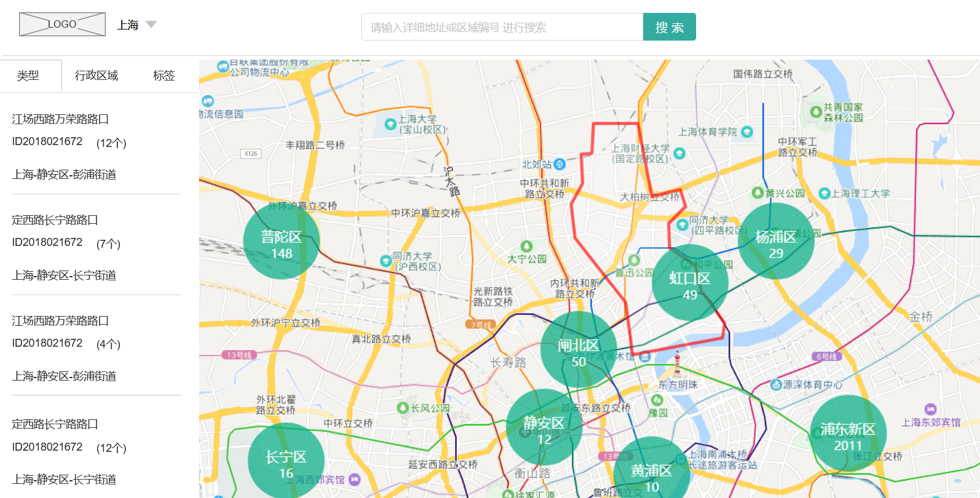Select the 杨浦区 29 cluster marker
Viewport: 980px width, 498px height.
[x=776, y=242]
